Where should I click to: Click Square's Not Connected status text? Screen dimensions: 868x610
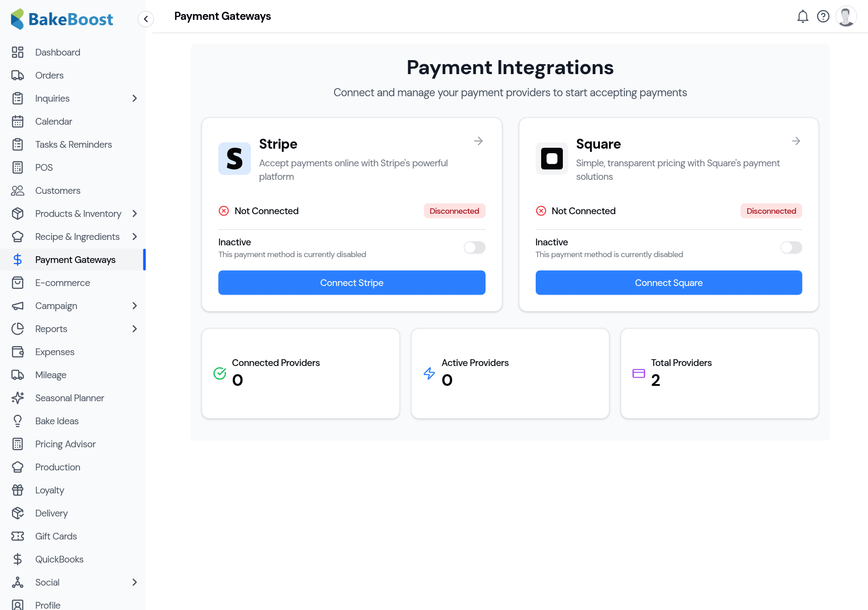[x=584, y=211]
